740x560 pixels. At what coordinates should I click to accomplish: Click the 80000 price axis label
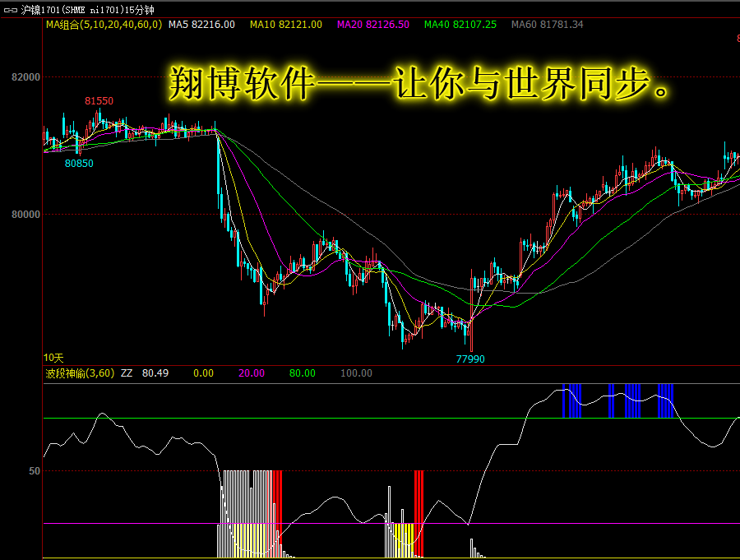pyautogui.click(x=26, y=215)
